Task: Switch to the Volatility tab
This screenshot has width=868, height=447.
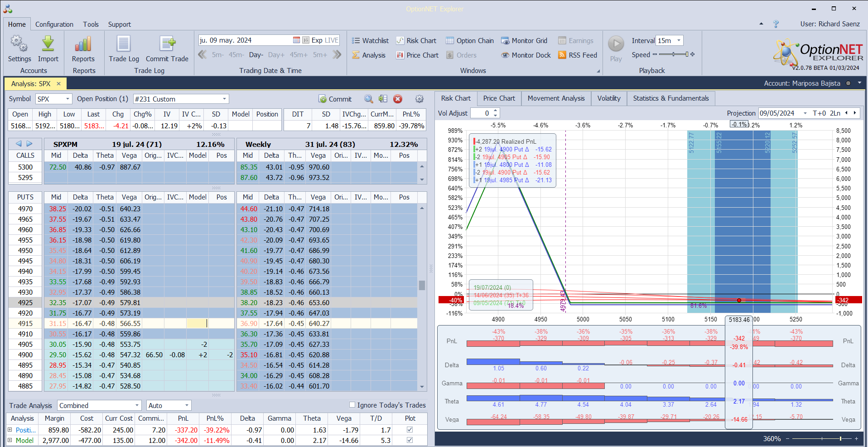Action: (x=609, y=98)
